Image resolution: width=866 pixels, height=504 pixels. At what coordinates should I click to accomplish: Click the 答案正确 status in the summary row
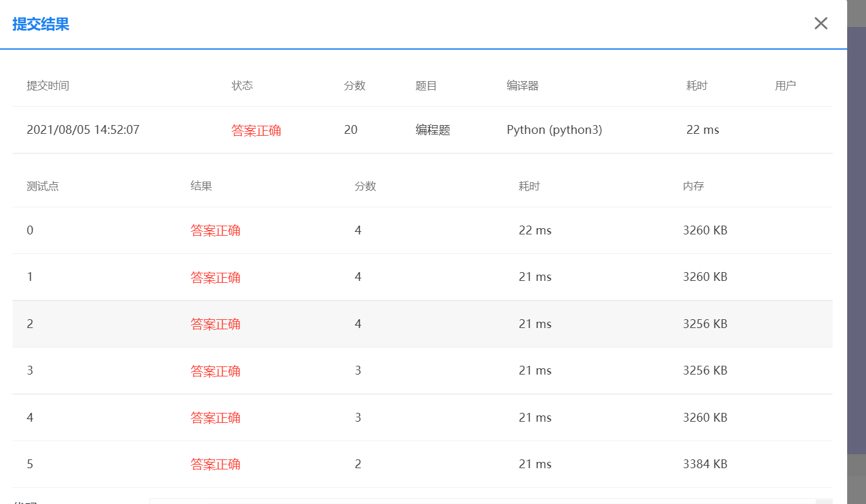[256, 129]
